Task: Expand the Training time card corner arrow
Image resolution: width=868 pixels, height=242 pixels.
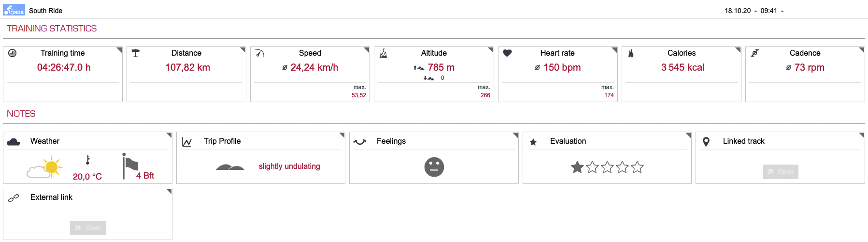Action: coord(119,50)
